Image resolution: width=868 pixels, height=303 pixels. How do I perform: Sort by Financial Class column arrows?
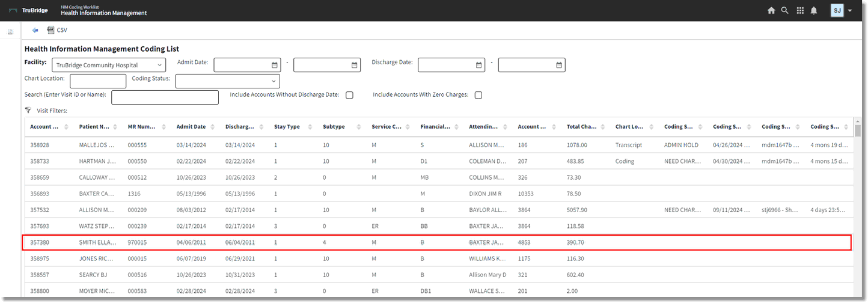pyautogui.click(x=456, y=127)
